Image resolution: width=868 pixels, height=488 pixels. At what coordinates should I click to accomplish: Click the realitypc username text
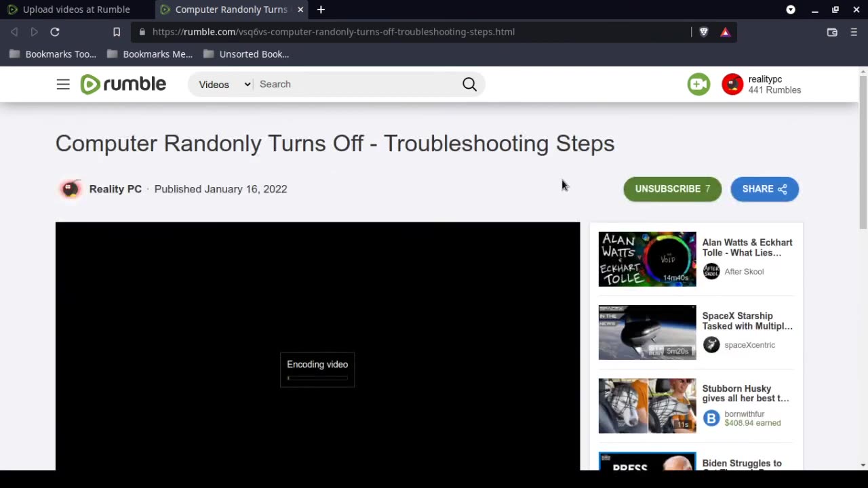point(765,79)
